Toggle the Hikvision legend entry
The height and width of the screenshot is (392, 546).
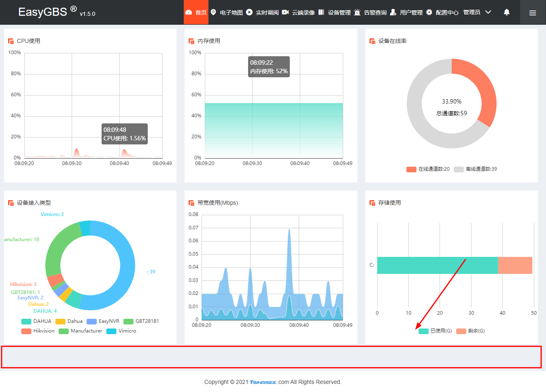[x=38, y=331]
